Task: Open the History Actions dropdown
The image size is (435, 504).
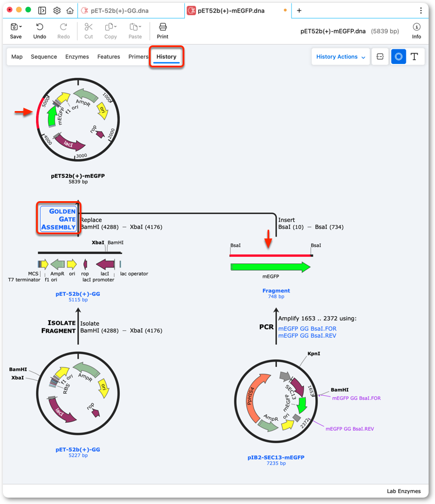Action: pyautogui.click(x=340, y=56)
